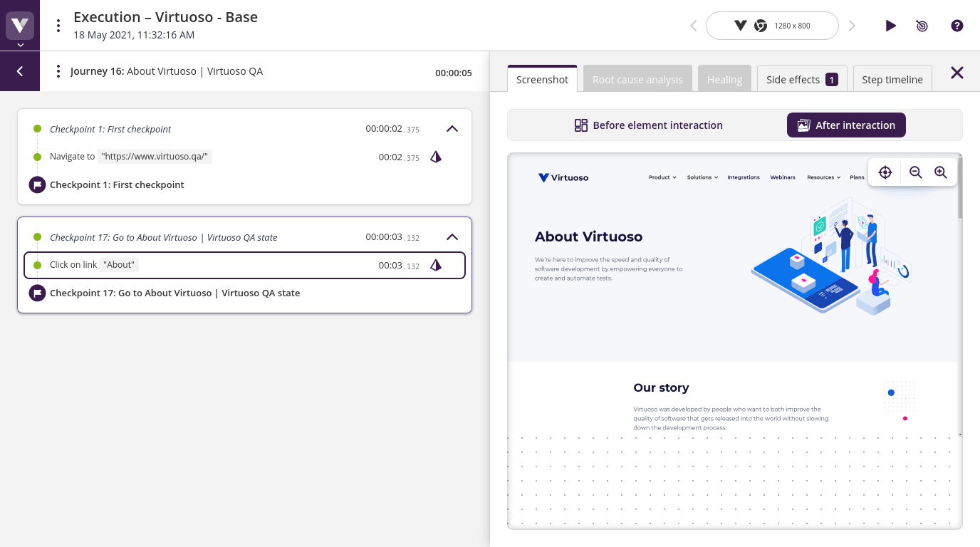Viewport: 980px width, 547px height.
Task: Click the performance drop icon next to Navigate step
Action: pyautogui.click(x=435, y=157)
